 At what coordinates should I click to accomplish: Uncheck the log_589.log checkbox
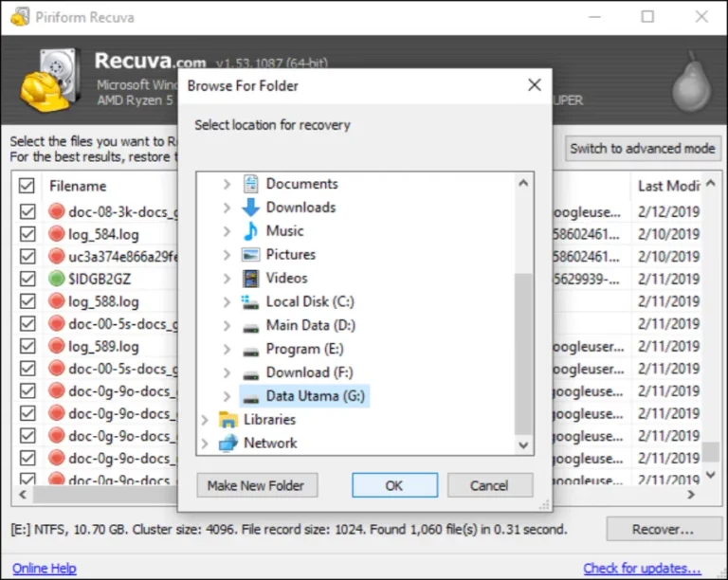27,346
